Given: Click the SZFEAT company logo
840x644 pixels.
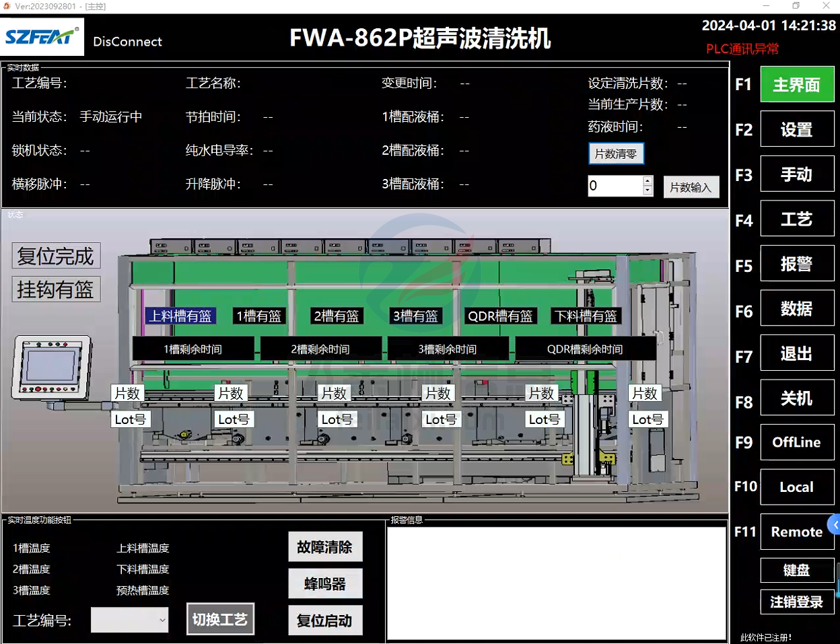Looking at the screenshot, I should click(x=42, y=36).
